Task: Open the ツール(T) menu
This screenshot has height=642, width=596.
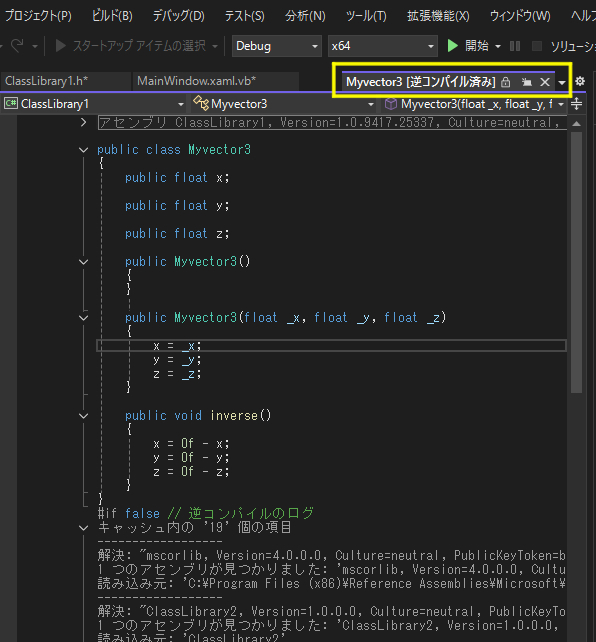Action: pos(366,16)
